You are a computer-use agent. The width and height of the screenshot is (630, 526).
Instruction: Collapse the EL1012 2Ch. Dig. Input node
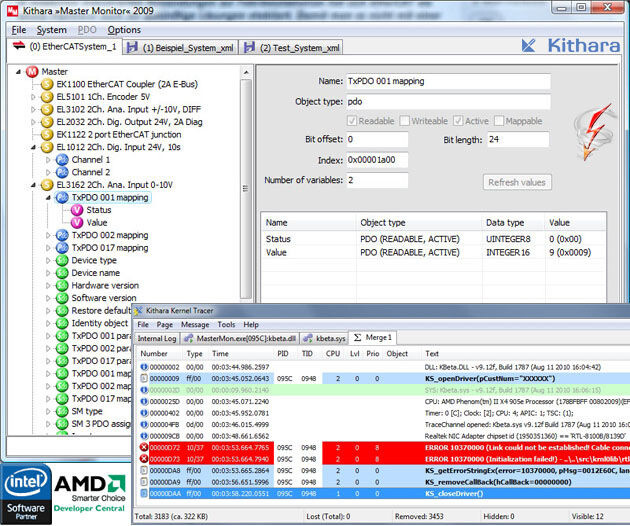point(33,147)
